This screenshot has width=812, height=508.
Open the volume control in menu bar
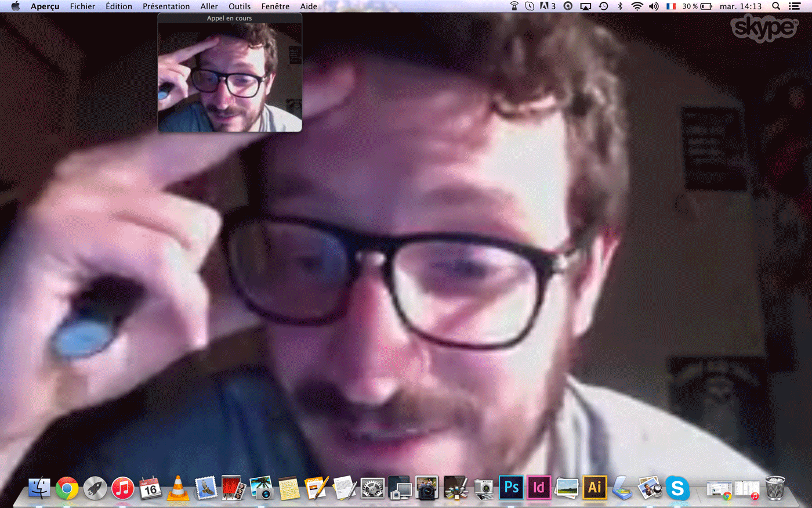pos(654,6)
